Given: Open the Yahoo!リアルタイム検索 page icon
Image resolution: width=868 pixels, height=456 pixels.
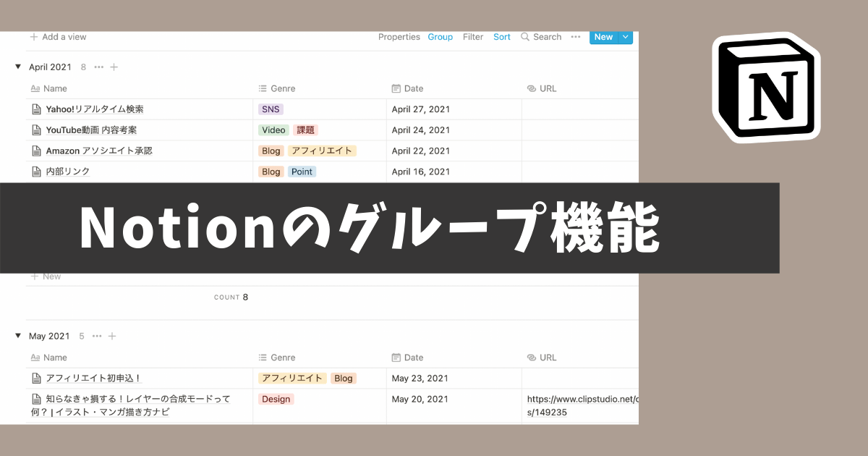Looking at the screenshot, I should point(36,109).
